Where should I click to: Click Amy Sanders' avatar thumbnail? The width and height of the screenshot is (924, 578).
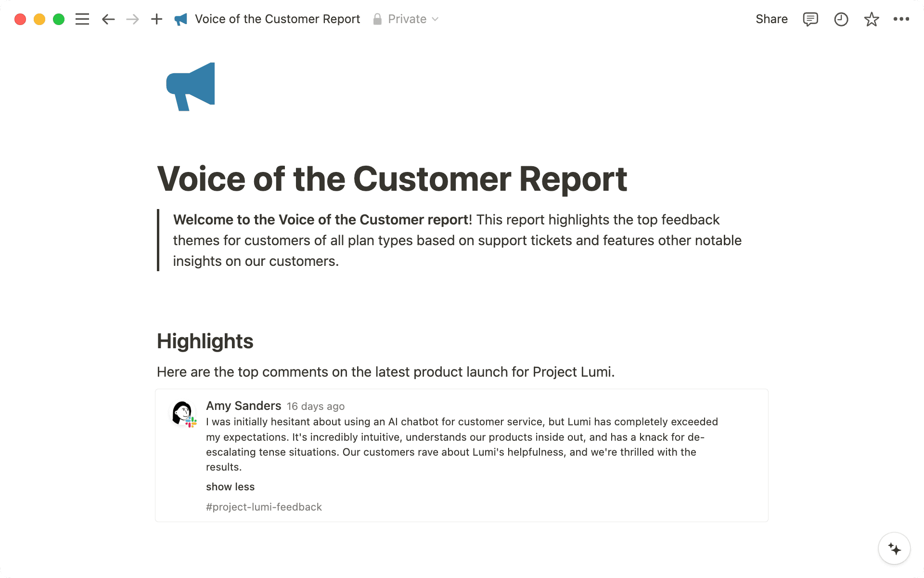[x=183, y=413]
